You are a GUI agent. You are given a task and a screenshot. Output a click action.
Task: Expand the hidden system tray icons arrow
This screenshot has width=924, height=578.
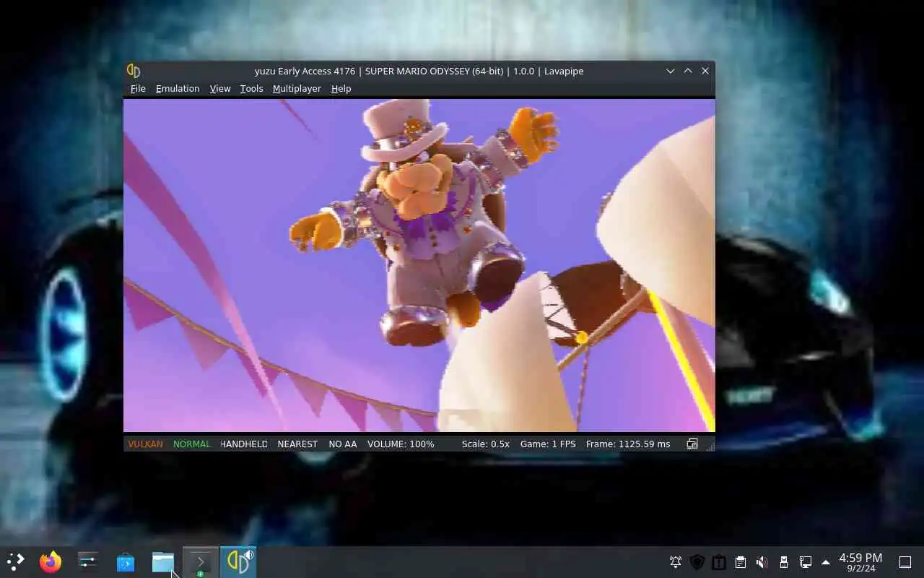(826, 562)
